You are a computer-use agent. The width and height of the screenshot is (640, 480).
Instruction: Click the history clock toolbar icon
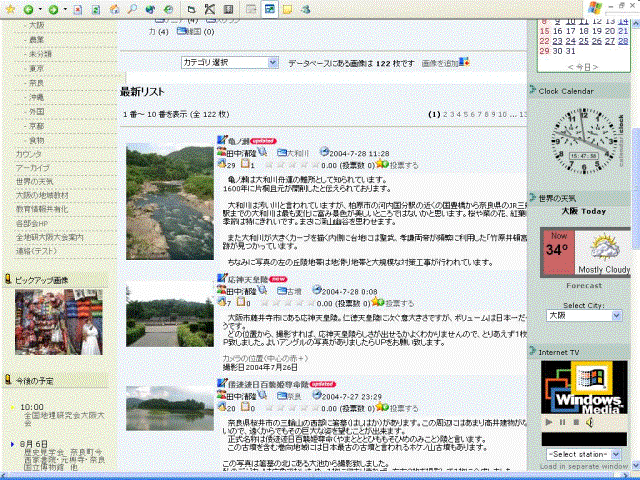tap(168, 9)
